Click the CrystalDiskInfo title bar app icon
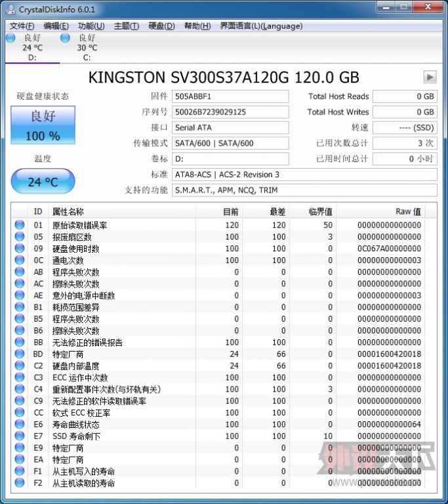Viewport: 448px width, 504px height. tap(10, 9)
